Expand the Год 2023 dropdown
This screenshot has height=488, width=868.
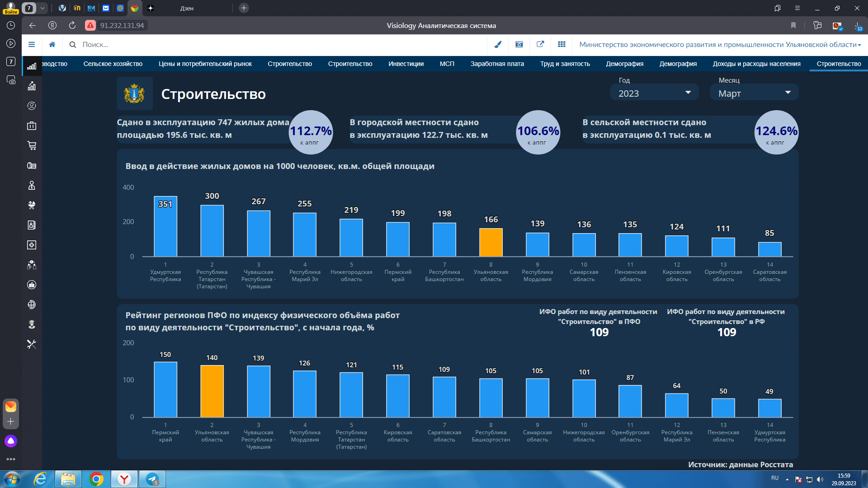(654, 93)
